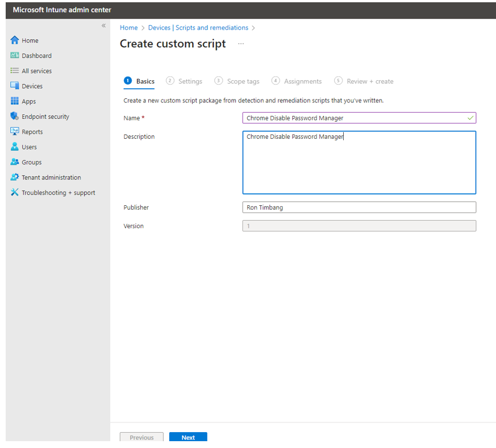Click the step 3 circle for Scope tags
This screenshot has height=448, width=496.
(x=219, y=81)
